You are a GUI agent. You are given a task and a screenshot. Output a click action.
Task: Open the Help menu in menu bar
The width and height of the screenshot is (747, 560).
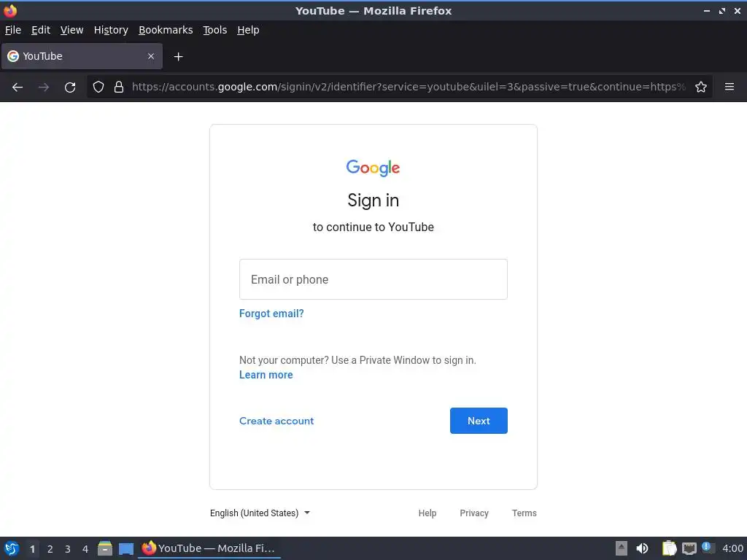[248, 30]
